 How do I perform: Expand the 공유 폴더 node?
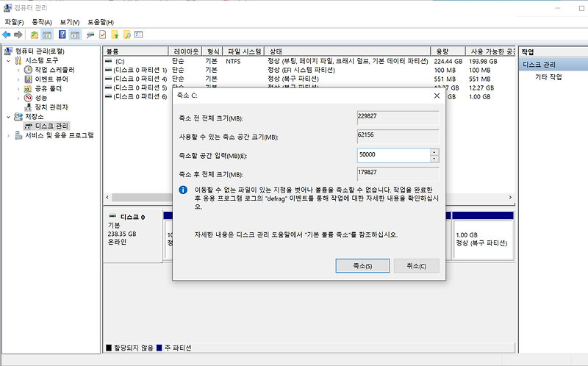click(x=18, y=89)
